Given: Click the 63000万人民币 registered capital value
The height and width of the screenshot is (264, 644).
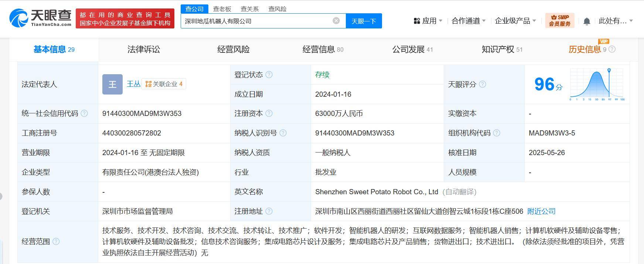Looking at the screenshot, I should pos(339,113).
